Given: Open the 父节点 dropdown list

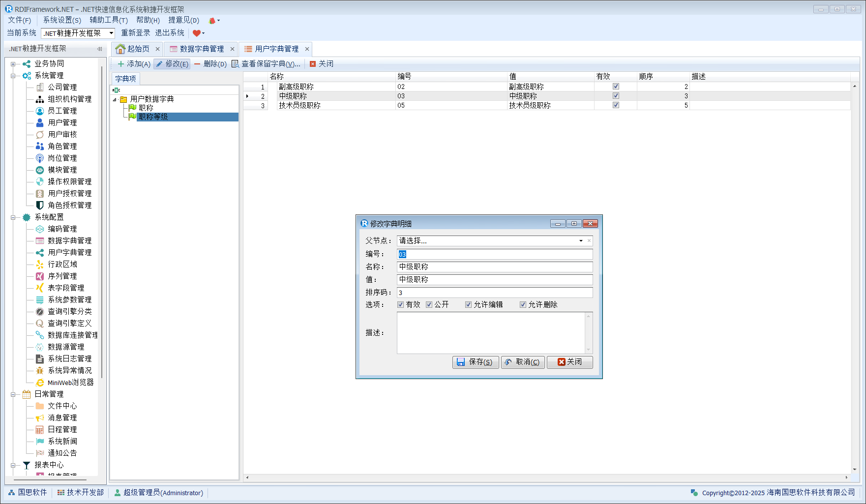Looking at the screenshot, I should 581,240.
